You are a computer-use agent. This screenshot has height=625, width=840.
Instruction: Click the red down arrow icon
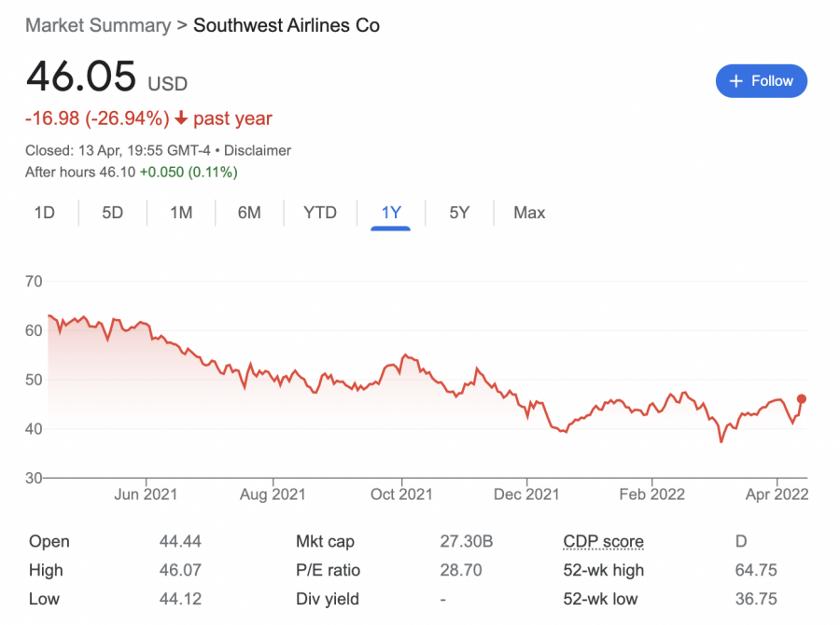click(x=181, y=118)
